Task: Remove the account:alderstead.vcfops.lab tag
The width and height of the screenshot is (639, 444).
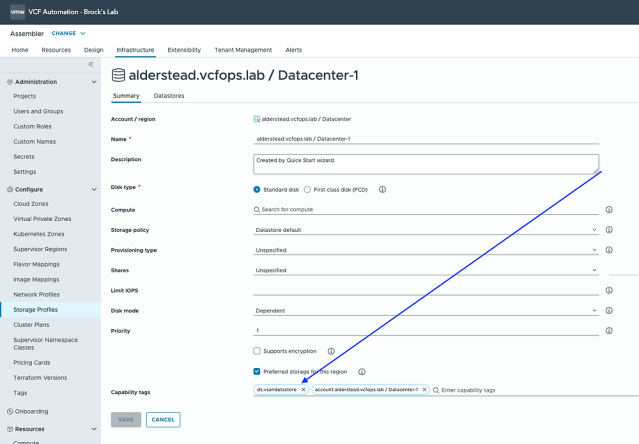Action: point(424,389)
